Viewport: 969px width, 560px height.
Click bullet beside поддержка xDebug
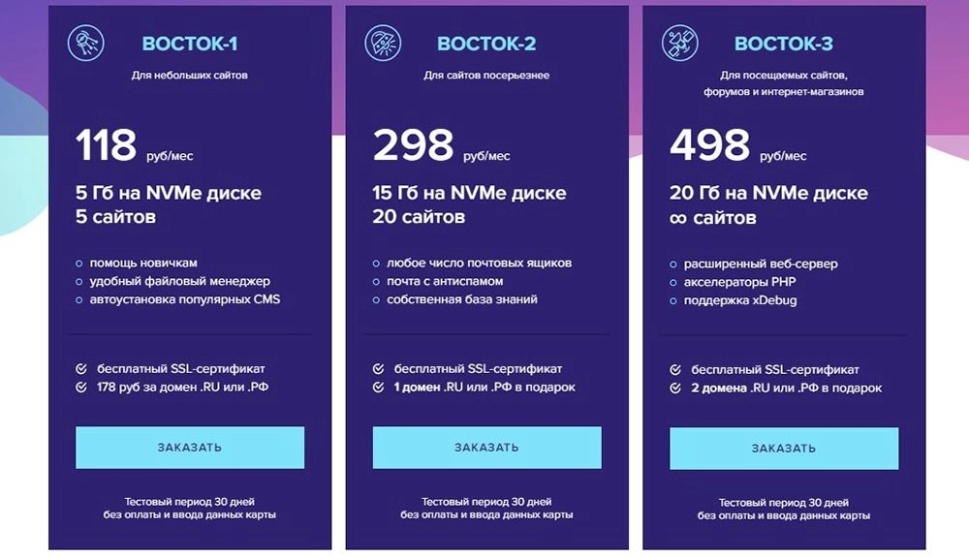pos(673,301)
